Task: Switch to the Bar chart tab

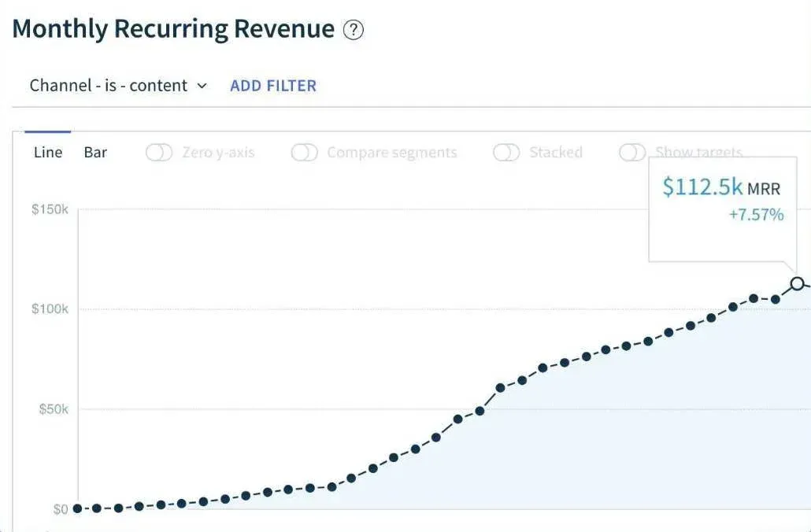Action: [x=95, y=153]
